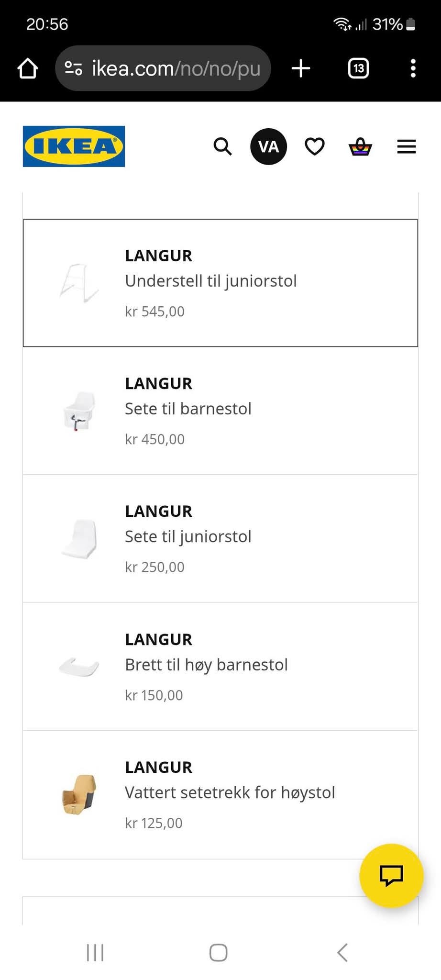Open the favourites heart list
This screenshot has height=980, width=441.
pyautogui.click(x=315, y=146)
